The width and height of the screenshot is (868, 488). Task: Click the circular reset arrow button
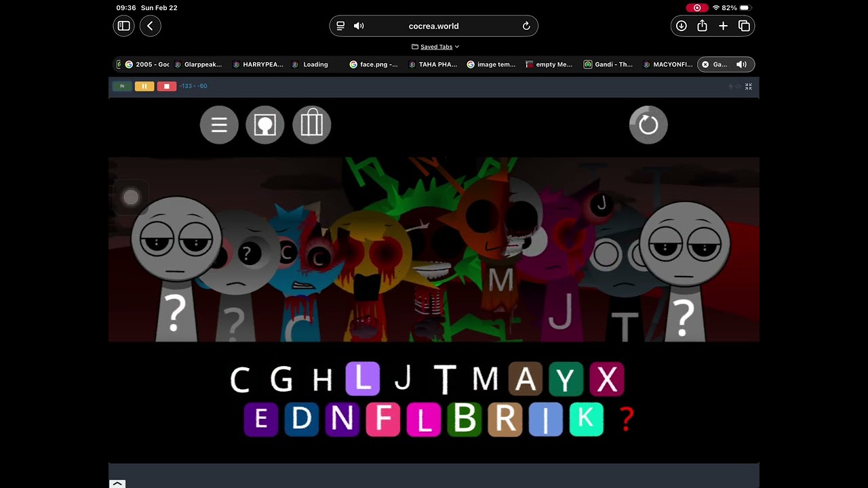(648, 125)
